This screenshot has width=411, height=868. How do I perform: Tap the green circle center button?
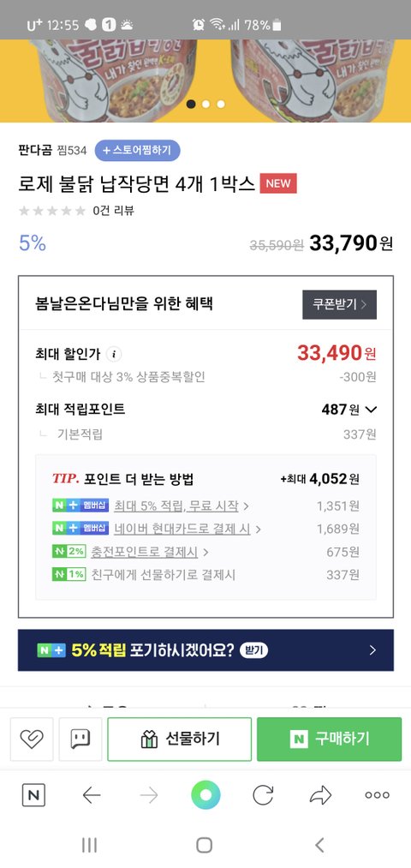coord(205,795)
